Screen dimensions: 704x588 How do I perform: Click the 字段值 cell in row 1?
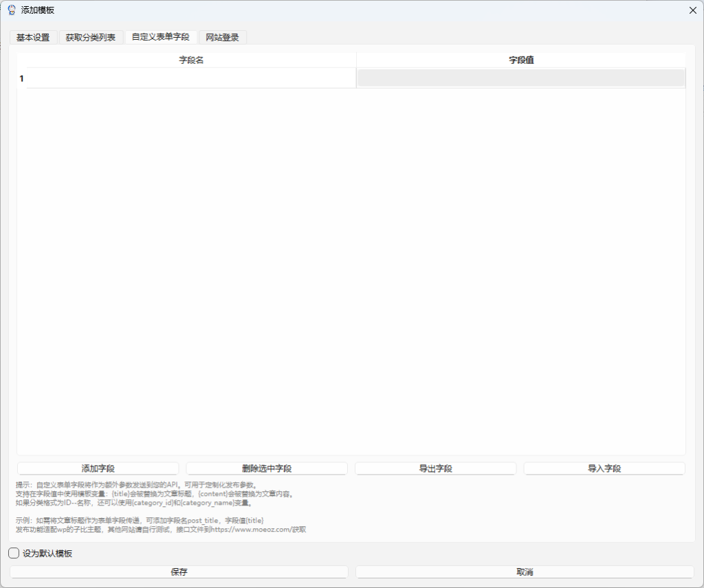[x=521, y=78]
